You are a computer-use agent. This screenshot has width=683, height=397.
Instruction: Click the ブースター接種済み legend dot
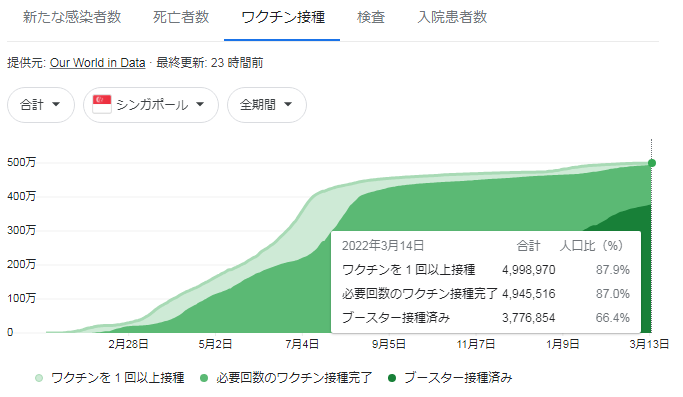[x=392, y=378]
